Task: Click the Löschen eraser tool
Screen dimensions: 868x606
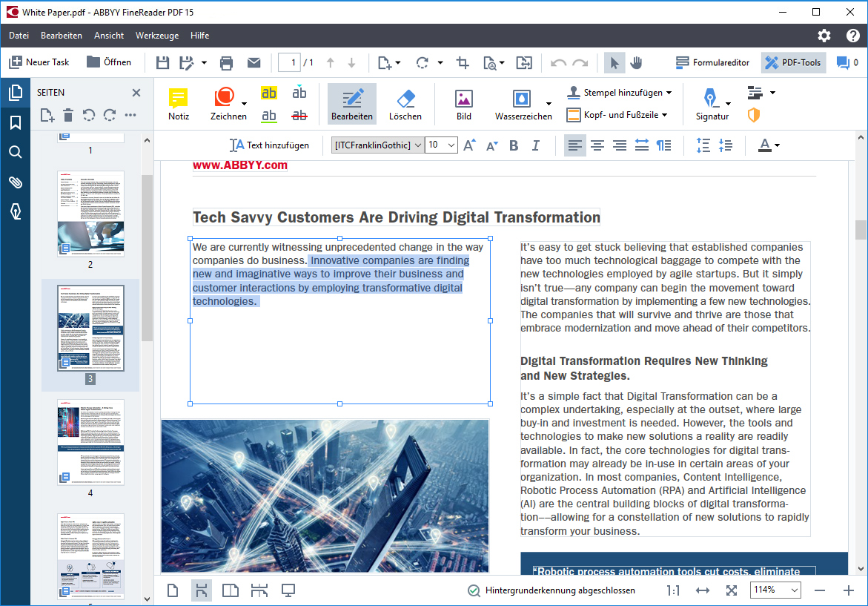Action: click(405, 104)
